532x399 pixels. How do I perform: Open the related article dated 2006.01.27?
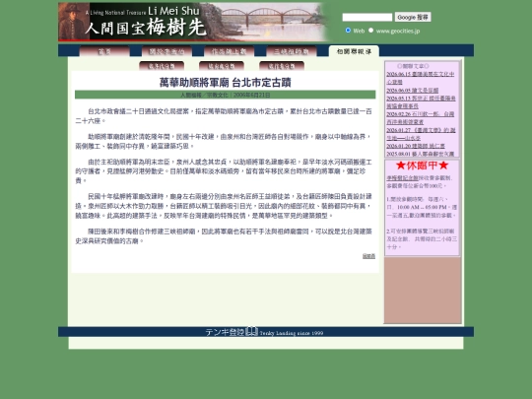pos(421,134)
